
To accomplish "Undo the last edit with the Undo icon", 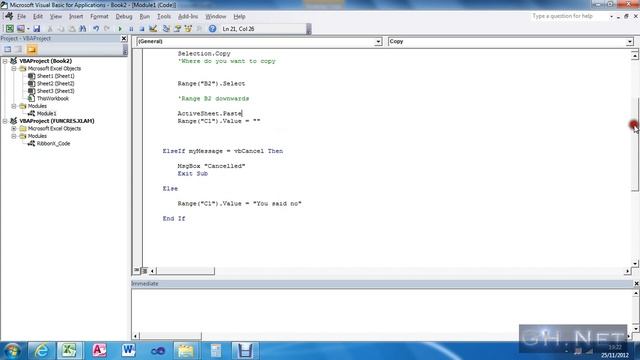I will coord(96,29).
